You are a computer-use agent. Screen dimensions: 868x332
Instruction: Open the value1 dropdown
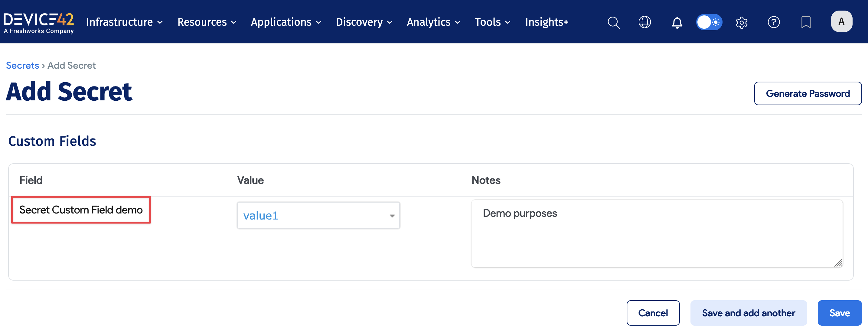click(x=318, y=216)
